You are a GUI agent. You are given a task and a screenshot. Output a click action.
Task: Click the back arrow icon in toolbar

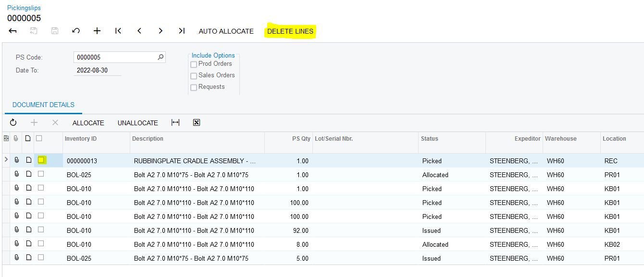[13, 31]
